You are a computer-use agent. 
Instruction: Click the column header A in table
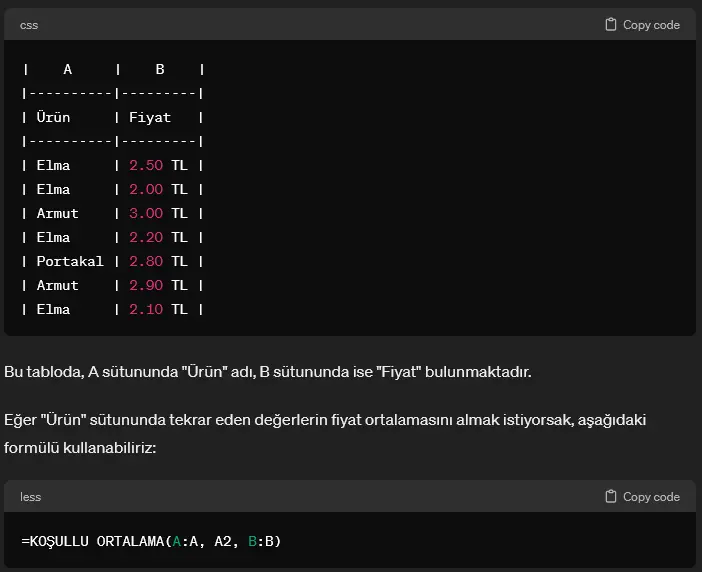click(68, 69)
